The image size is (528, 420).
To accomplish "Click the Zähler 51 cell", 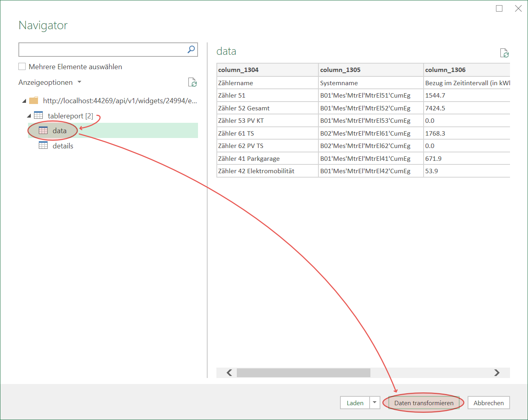I will (x=267, y=95).
